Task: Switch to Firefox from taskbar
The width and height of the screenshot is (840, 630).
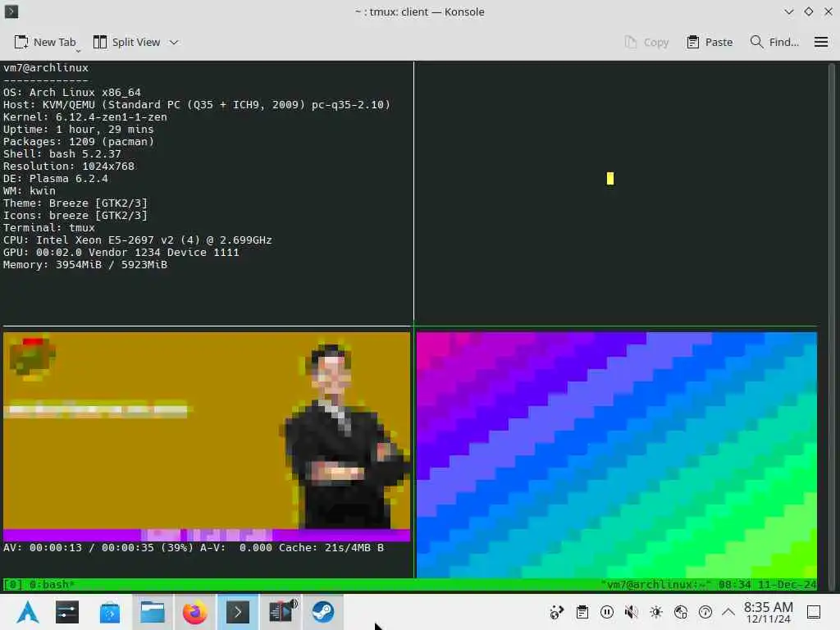Action: 195,612
